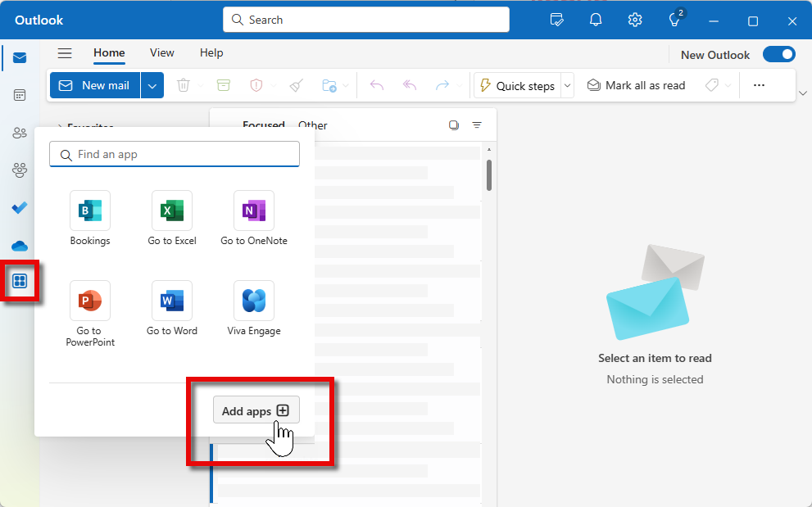Expand the Quick steps dropdown arrow

tap(568, 86)
